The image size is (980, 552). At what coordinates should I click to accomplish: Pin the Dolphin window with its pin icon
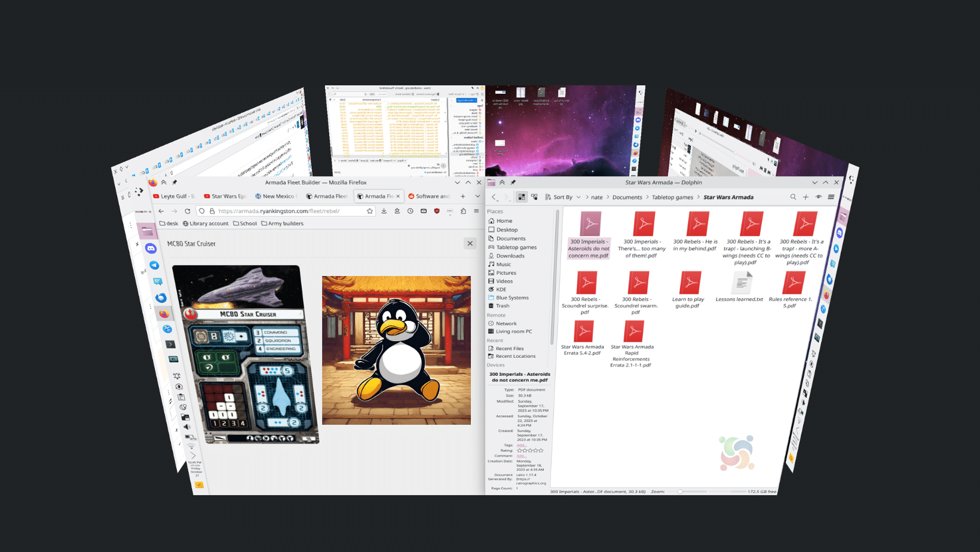coord(513,182)
